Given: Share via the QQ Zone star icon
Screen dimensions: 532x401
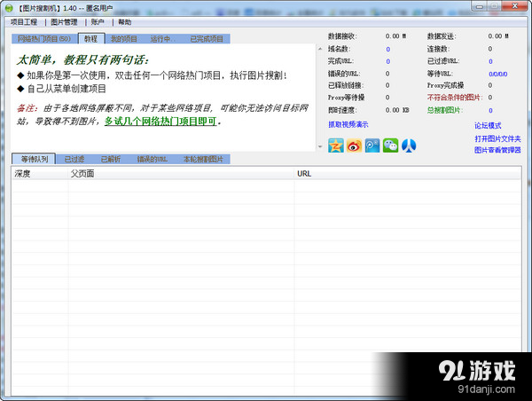Looking at the screenshot, I should click(x=335, y=145).
